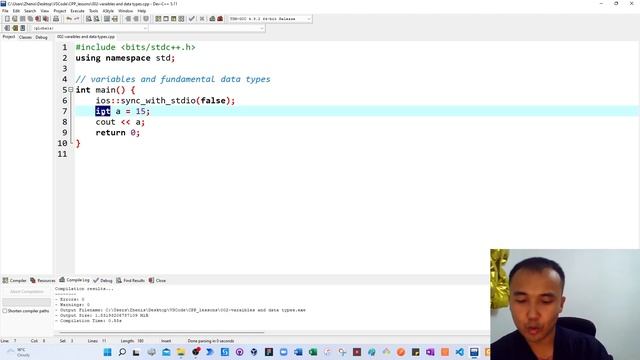Image resolution: width=640 pixels, height=360 pixels.
Task: Create a new source file via toolbar
Action: click(7, 19)
